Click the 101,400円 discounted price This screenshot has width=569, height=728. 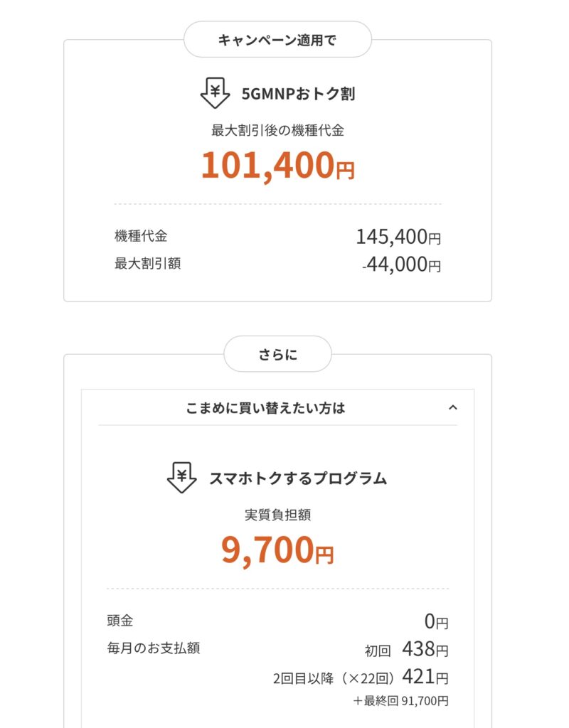277,165
